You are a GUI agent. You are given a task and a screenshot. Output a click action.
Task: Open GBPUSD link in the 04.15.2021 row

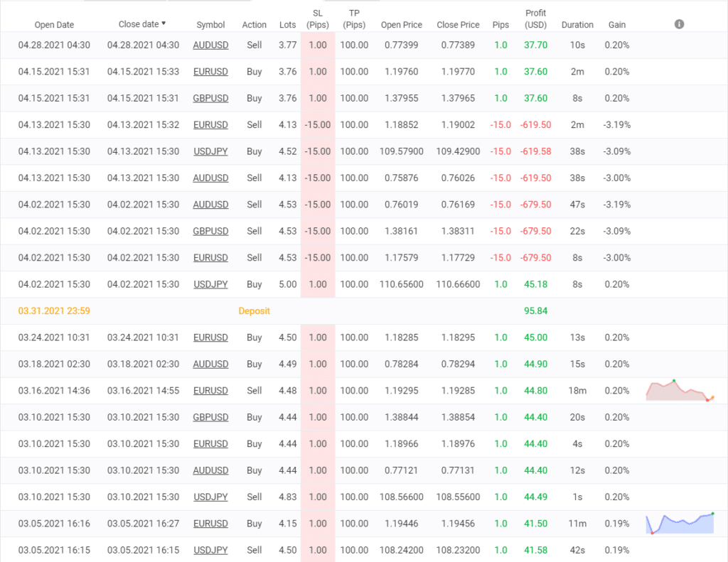click(210, 98)
